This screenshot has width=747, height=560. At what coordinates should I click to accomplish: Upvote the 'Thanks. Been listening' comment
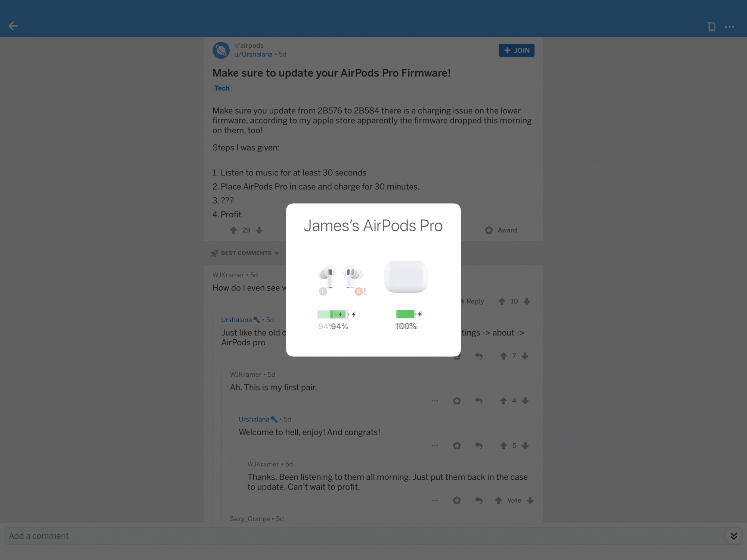[499, 501]
